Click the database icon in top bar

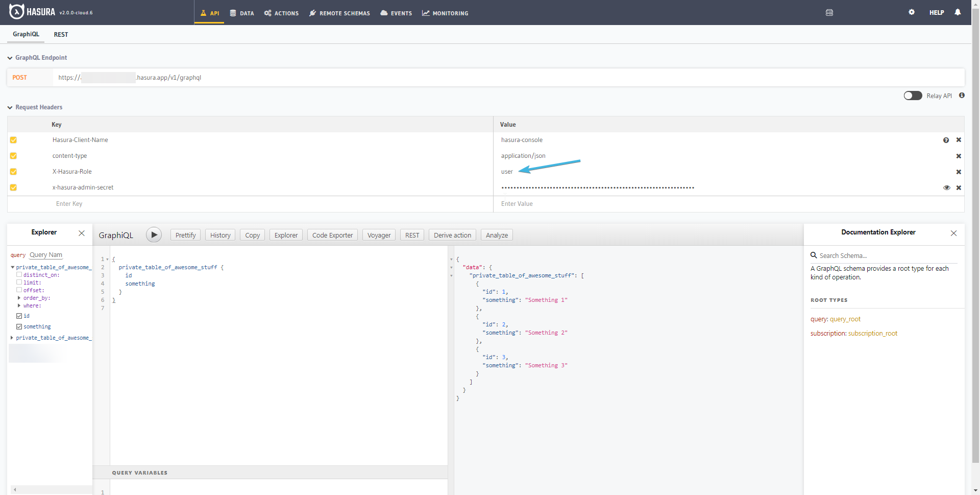[x=829, y=13]
